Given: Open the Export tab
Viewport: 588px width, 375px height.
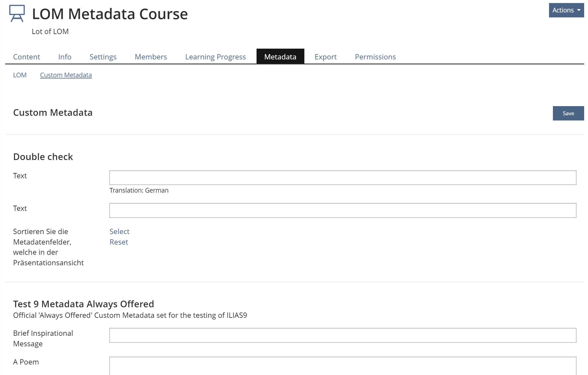Looking at the screenshot, I should [325, 57].
